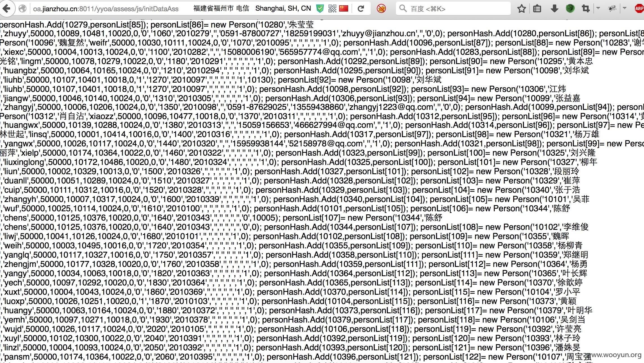Click the name '魏晖'
The width and height of the screenshot is (644, 363).
click(x=560, y=236)
